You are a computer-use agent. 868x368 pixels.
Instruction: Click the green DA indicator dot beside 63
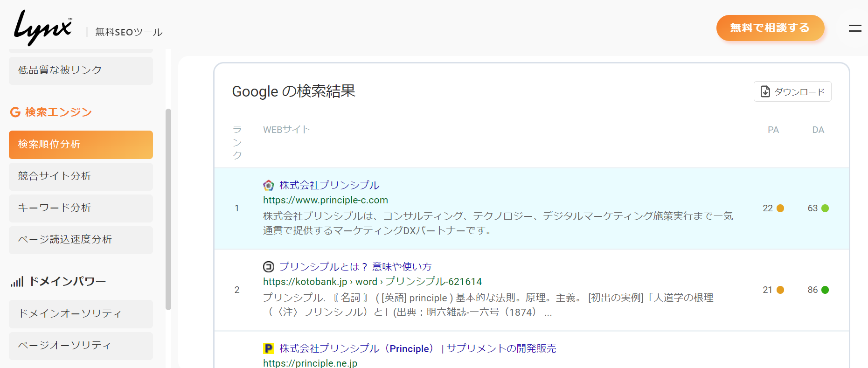(825, 208)
